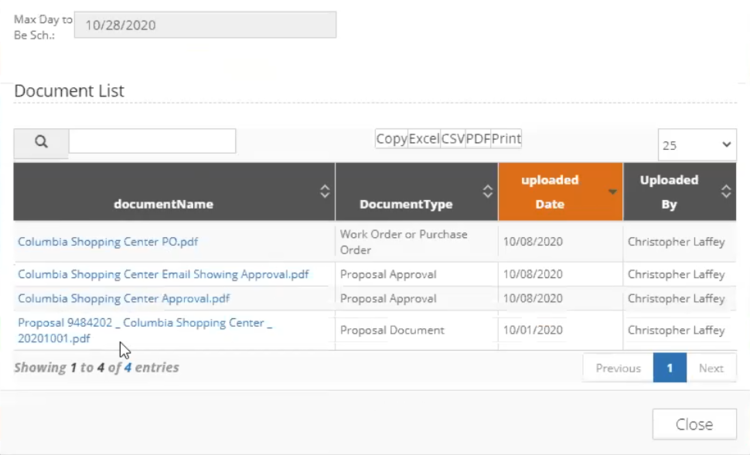
Task: Click the Copy export button
Action: pyautogui.click(x=391, y=139)
